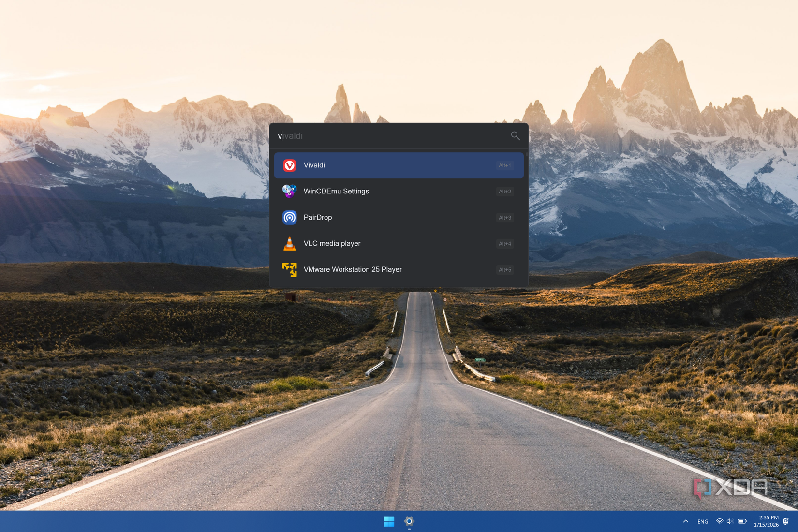The height and width of the screenshot is (532, 798).
Task: Open the notification center icon
Action: 784,521
